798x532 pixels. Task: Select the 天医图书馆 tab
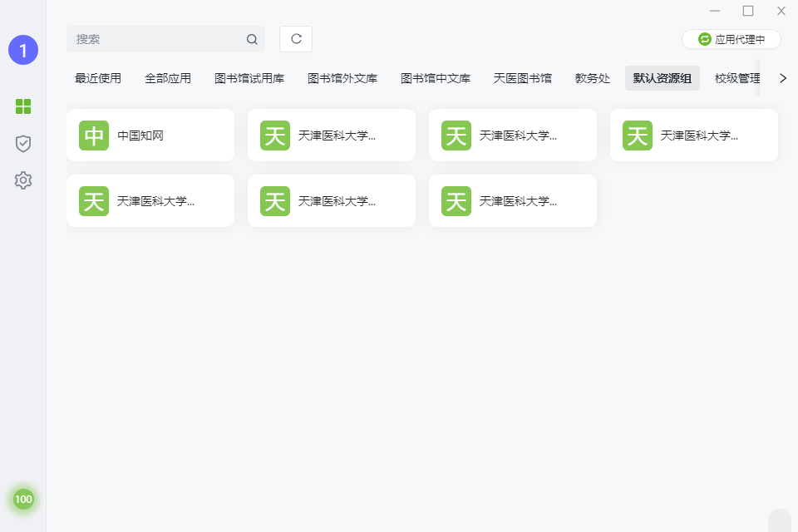coord(522,78)
